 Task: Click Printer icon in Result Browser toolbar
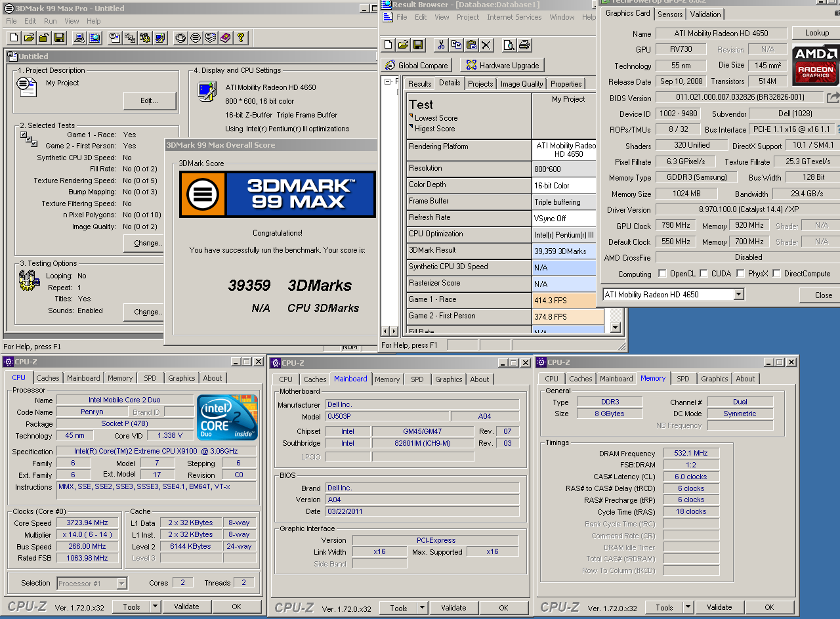(x=524, y=45)
